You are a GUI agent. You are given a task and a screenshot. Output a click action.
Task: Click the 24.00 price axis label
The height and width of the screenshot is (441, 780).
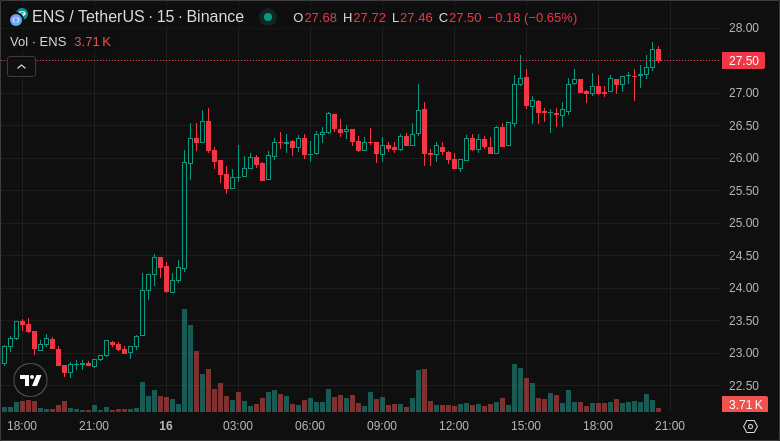click(x=744, y=288)
